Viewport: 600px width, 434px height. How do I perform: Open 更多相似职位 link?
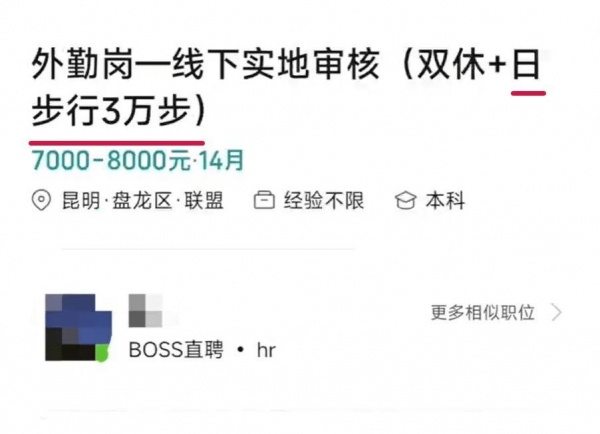point(483,312)
